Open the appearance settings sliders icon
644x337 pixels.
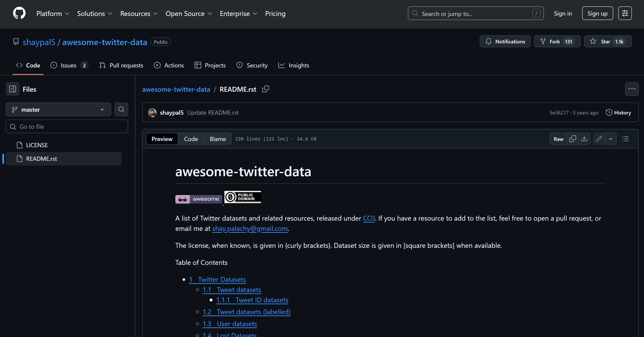click(x=625, y=13)
